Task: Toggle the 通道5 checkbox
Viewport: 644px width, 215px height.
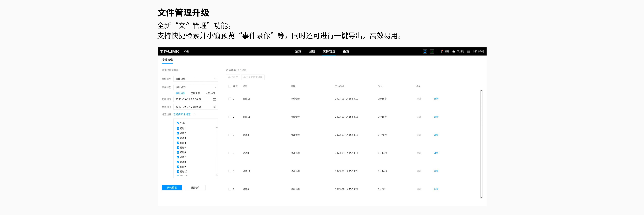Action: [x=178, y=148]
